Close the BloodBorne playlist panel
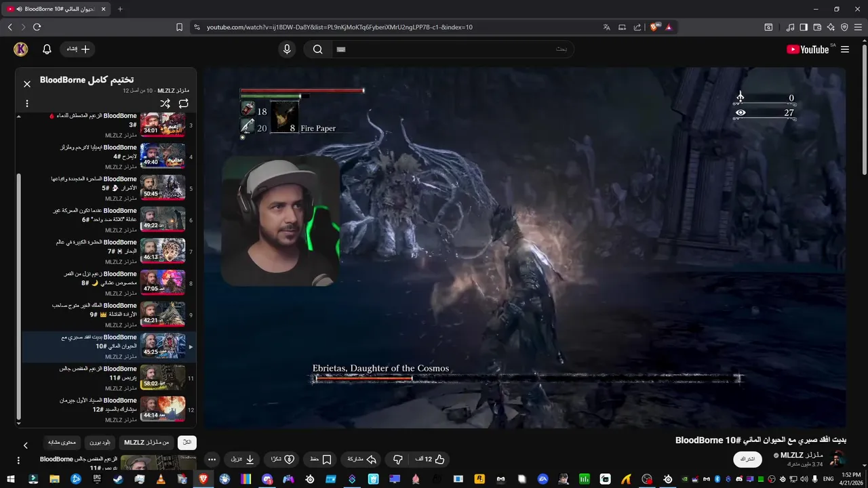This screenshot has width=868, height=488. click(27, 84)
